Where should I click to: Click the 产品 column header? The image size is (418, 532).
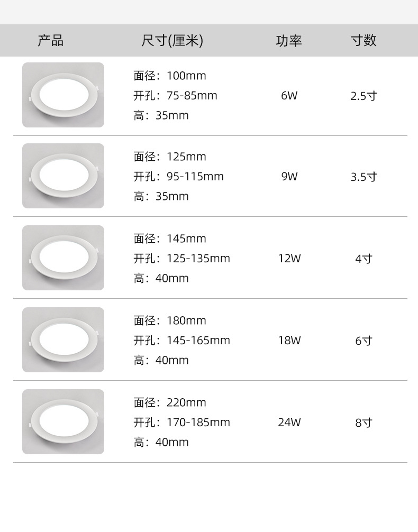(51, 41)
